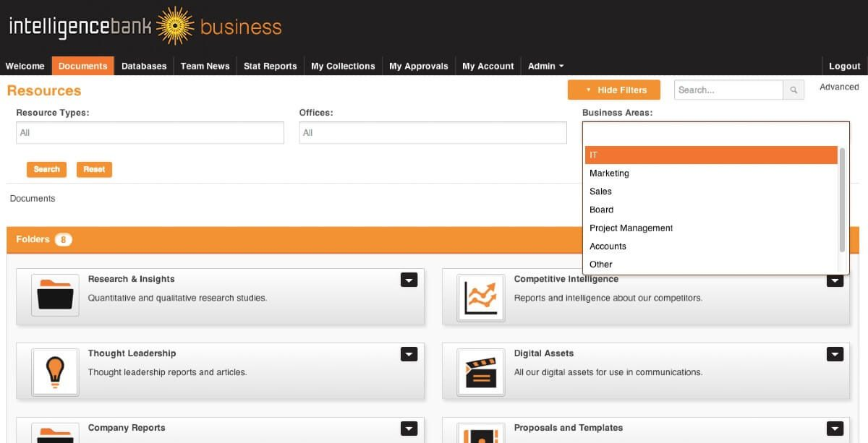The width and height of the screenshot is (868, 443).
Task: Focus the Business Areas input box
Action: pyautogui.click(x=715, y=133)
